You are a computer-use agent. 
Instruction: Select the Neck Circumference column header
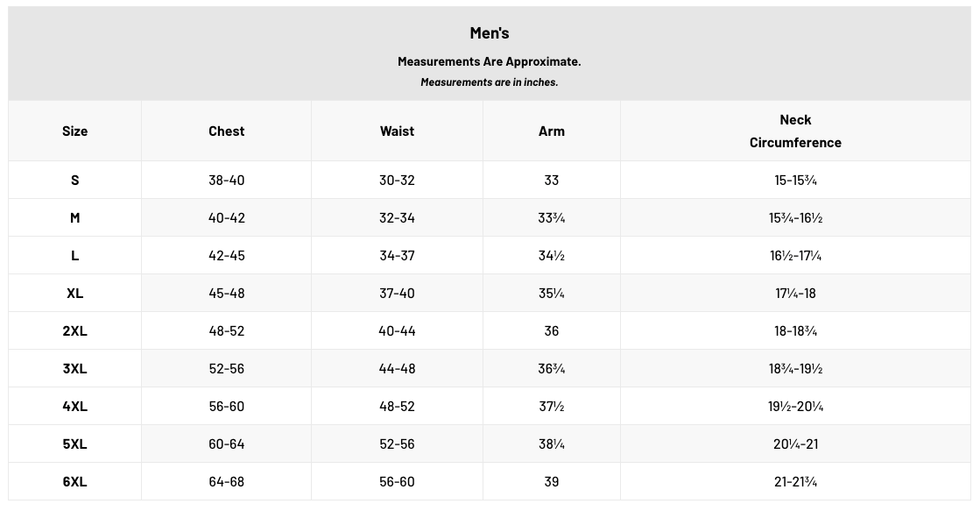[795, 131]
